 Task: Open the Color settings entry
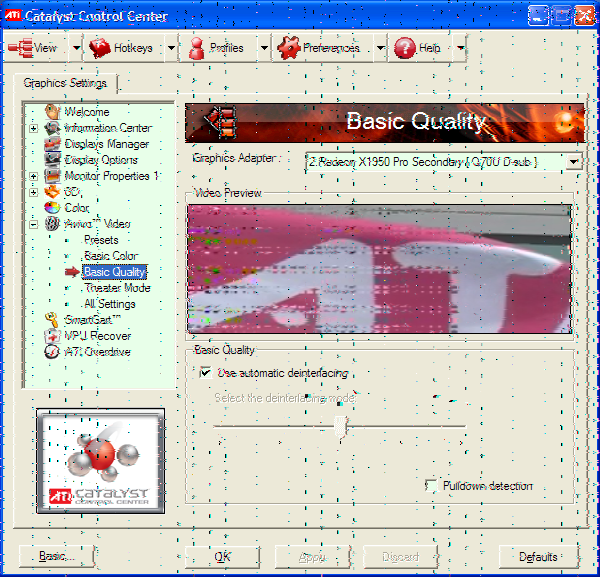[x=77, y=208]
